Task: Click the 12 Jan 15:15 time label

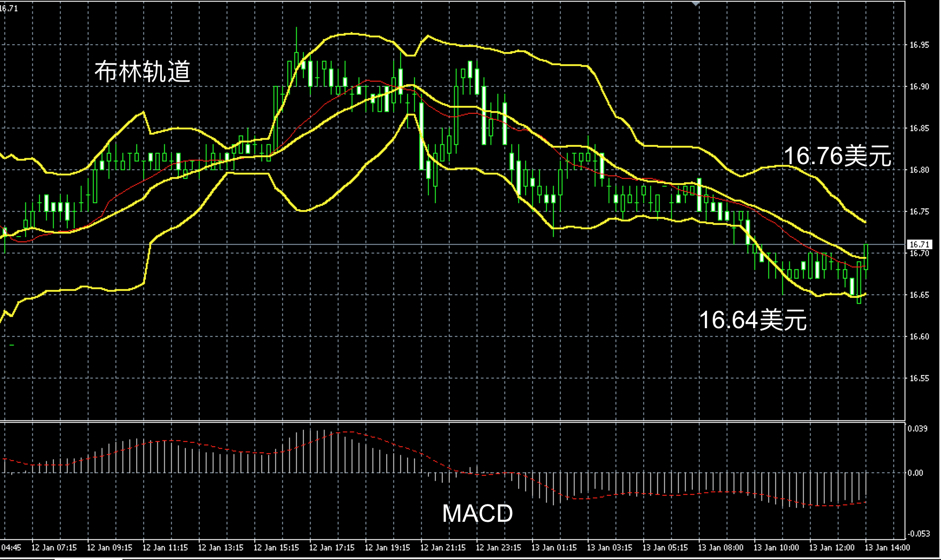Action: pos(276,548)
